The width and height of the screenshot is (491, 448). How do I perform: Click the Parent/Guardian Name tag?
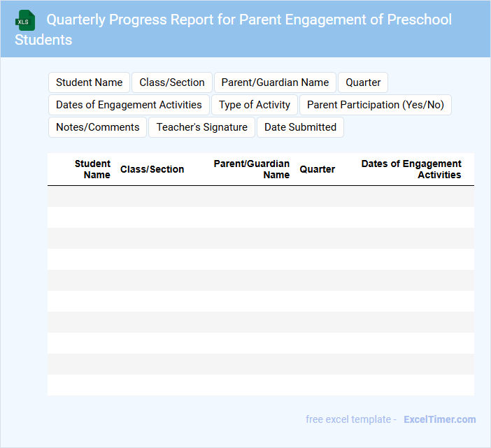point(275,82)
